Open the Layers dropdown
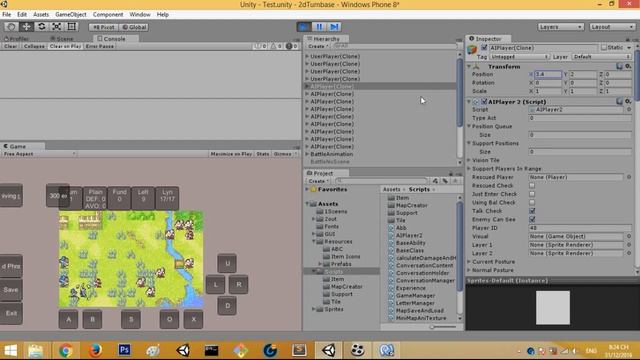Image resolution: width=640 pixels, height=360 pixels. tap(560, 27)
